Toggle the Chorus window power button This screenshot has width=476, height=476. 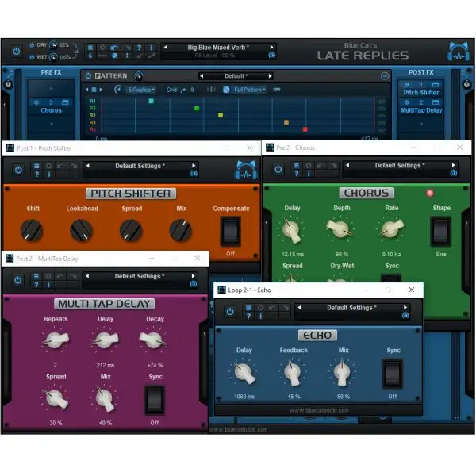[x=278, y=170]
